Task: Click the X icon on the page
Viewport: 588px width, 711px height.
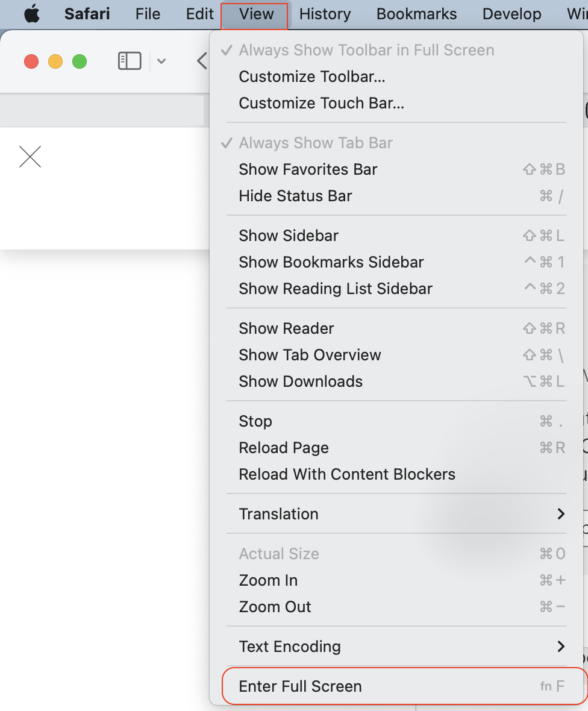Action: [30, 157]
